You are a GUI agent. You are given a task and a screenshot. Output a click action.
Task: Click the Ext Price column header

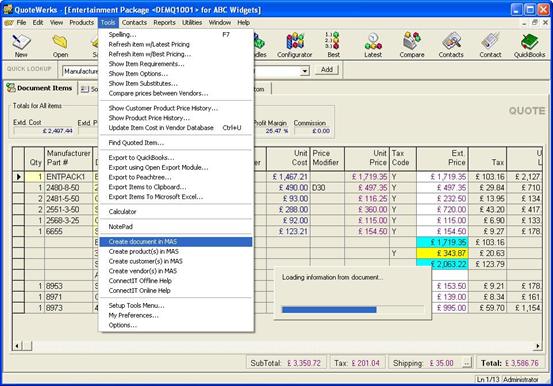[x=442, y=158]
